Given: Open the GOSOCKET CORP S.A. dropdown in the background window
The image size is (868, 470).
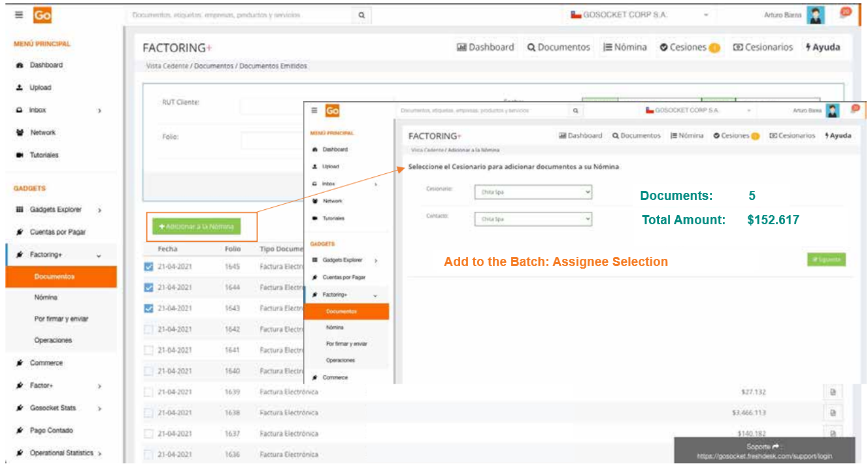Looking at the screenshot, I should tap(641, 15).
